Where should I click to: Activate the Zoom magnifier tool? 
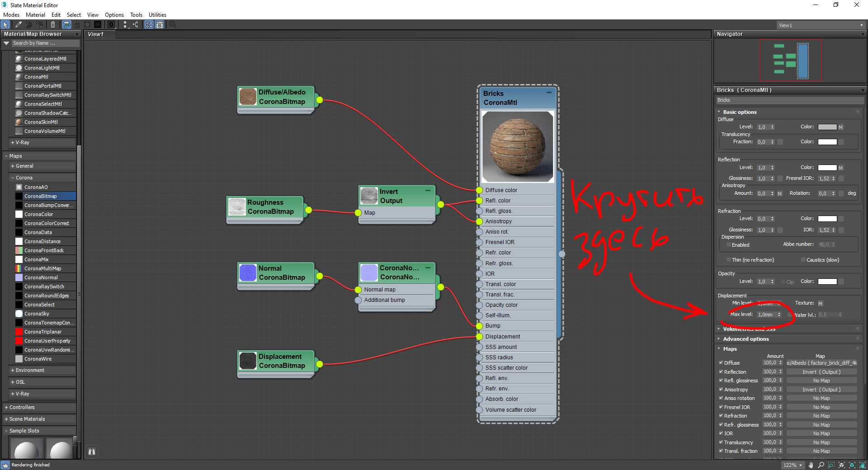coord(821,465)
